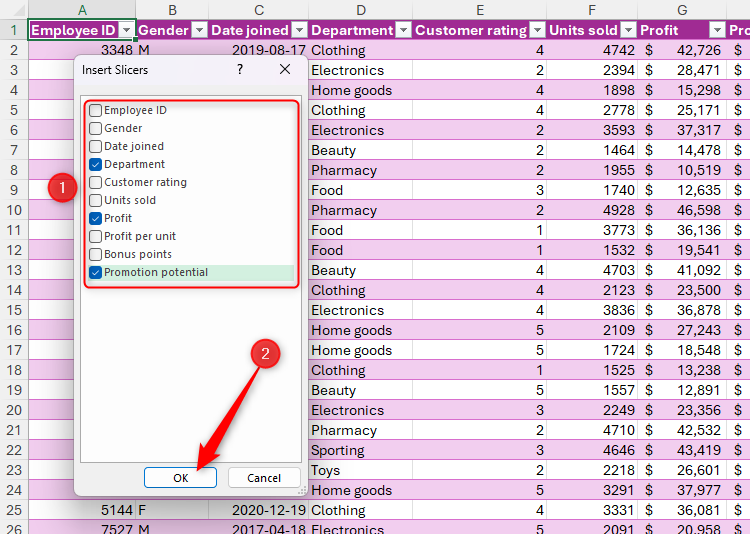Uncheck the Promotion potential checkbox
This screenshot has width=750, height=534.
96,272
